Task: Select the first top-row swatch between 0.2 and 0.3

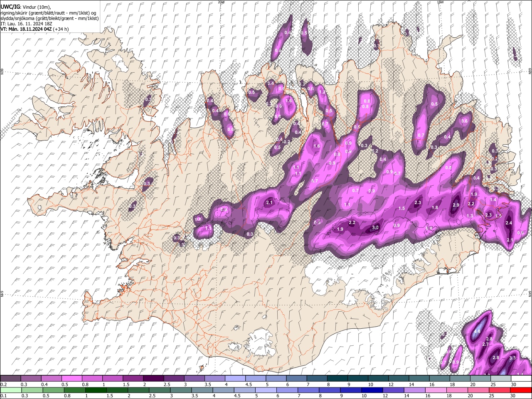Action: [10, 379]
